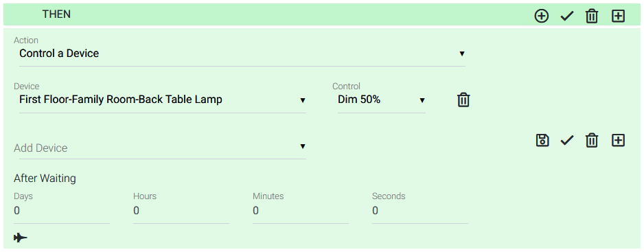Click the Minutes input field
This screenshot has width=644, height=252.
point(301,211)
